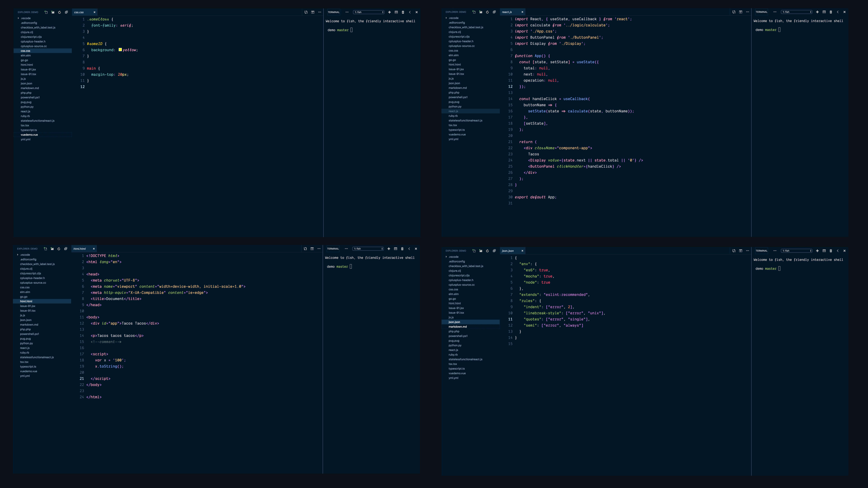Click New File icon in react.js window explorer

click(x=474, y=12)
